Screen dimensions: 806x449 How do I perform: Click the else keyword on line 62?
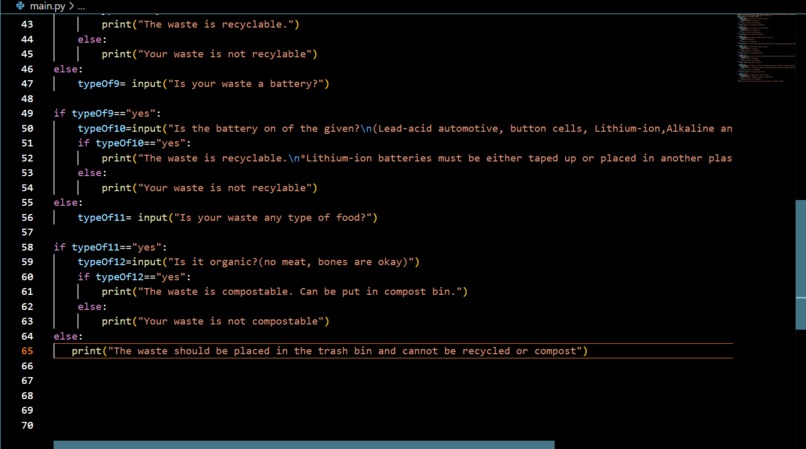coord(92,307)
